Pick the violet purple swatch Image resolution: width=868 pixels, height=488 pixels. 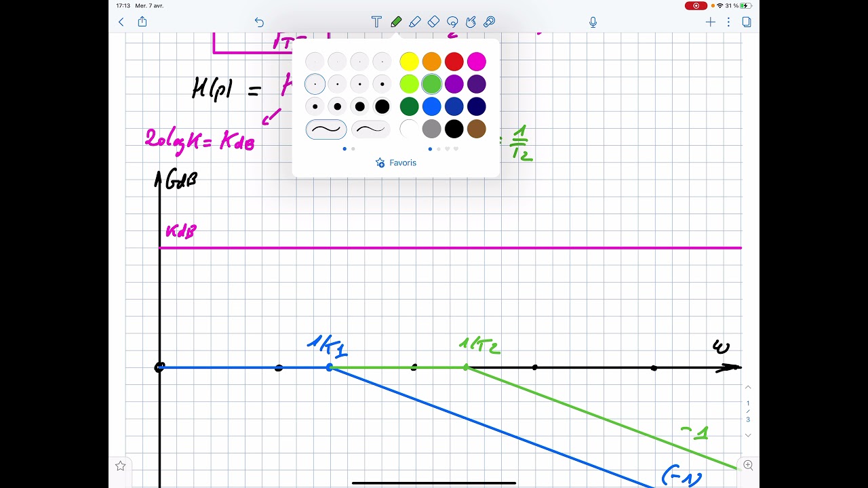[x=454, y=84]
